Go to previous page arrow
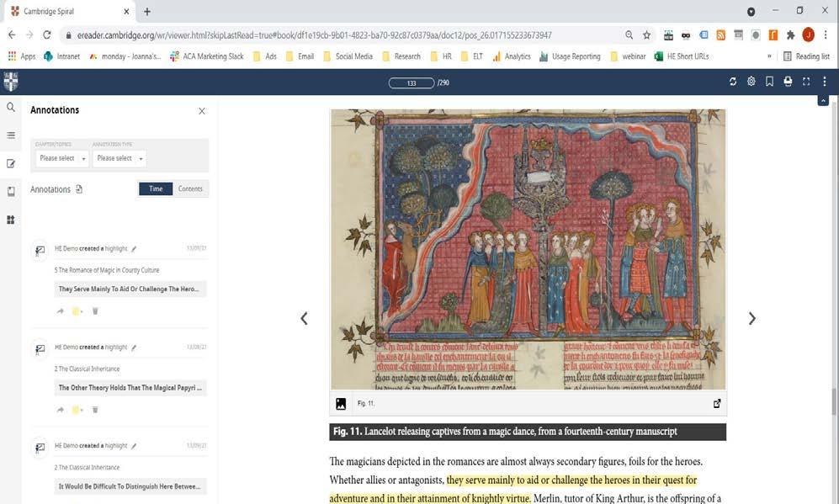Screen dimensions: 839x504 (304, 318)
